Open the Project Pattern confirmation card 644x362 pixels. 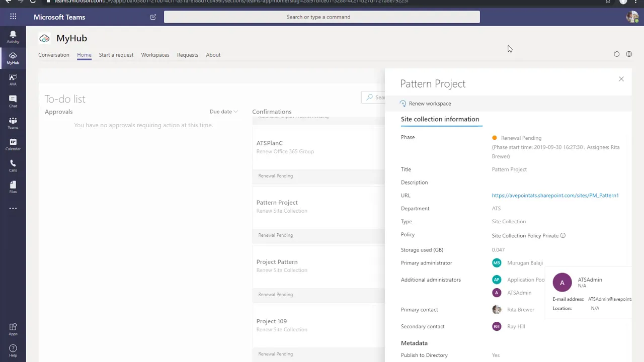click(318, 275)
